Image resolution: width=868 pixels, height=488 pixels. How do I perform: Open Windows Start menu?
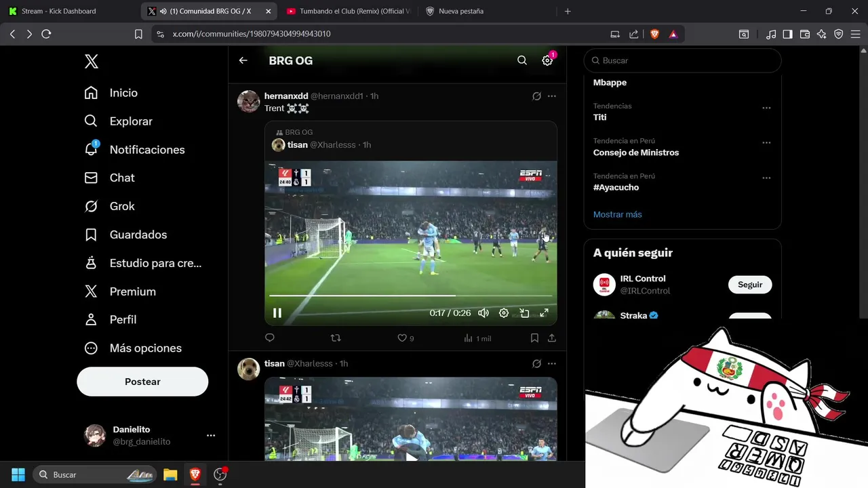pyautogui.click(x=18, y=474)
